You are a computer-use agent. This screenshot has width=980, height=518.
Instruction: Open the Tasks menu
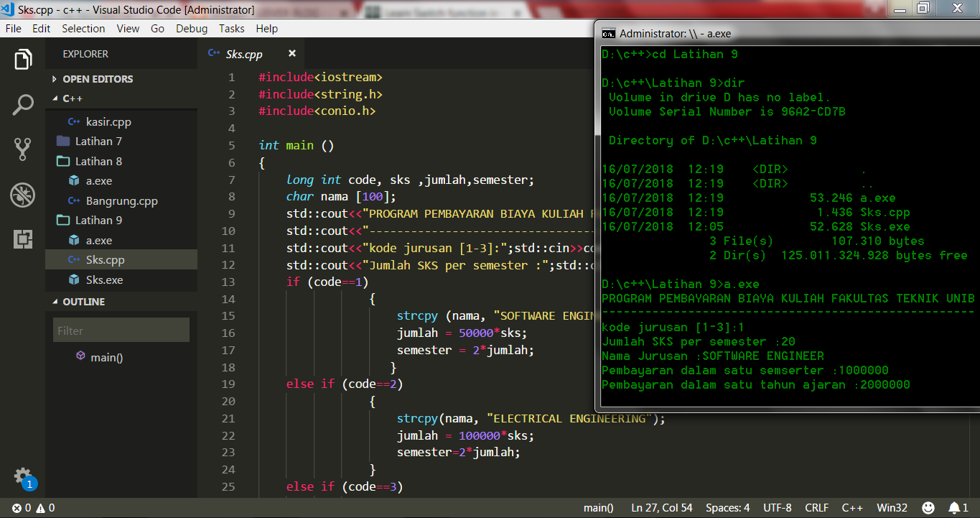tap(232, 29)
